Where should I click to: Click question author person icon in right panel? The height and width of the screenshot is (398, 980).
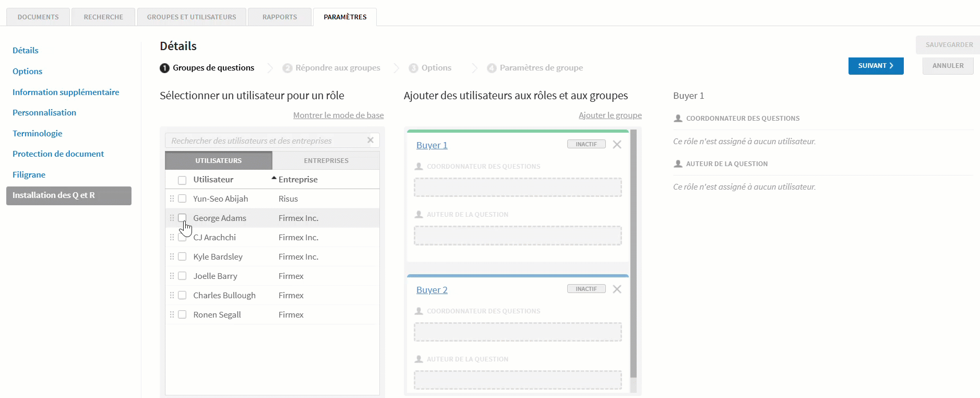click(x=678, y=163)
